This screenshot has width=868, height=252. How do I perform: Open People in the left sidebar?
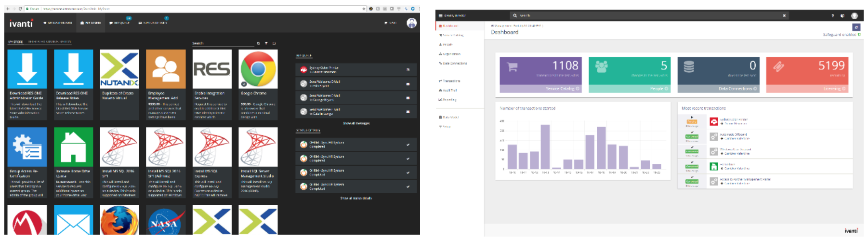tap(446, 44)
